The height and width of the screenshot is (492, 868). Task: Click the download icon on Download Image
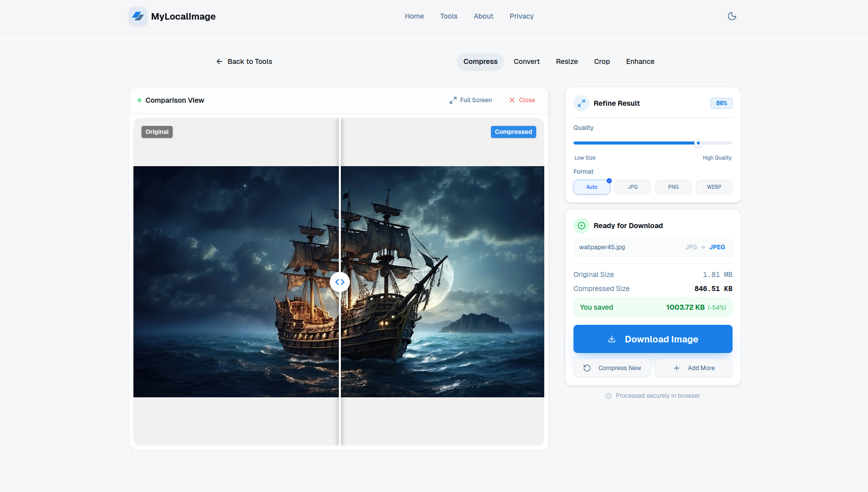click(x=612, y=339)
